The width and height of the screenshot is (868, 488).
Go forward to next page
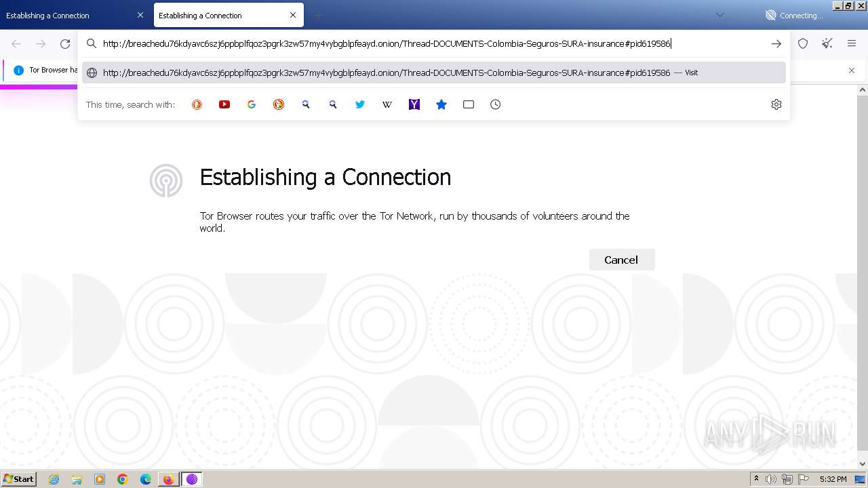click(41, 43)
